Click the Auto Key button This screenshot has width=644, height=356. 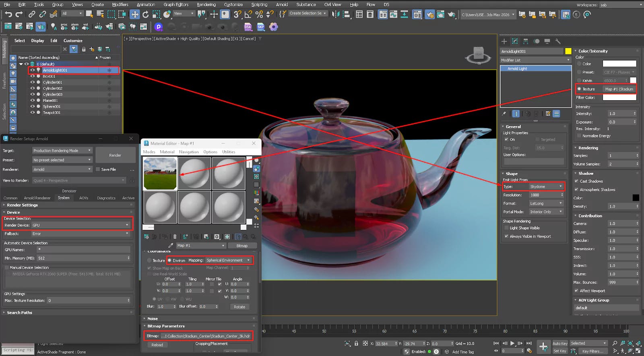point(559,344)
